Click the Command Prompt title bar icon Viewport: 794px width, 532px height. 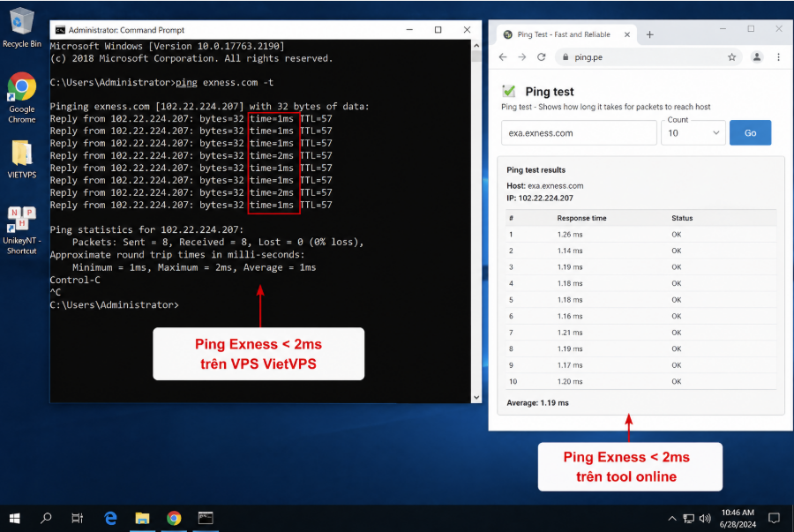[60, 30]
